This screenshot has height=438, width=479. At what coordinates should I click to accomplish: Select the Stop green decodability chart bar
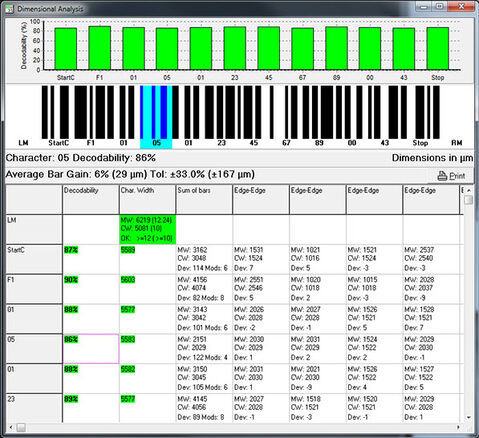pos(438,49)
